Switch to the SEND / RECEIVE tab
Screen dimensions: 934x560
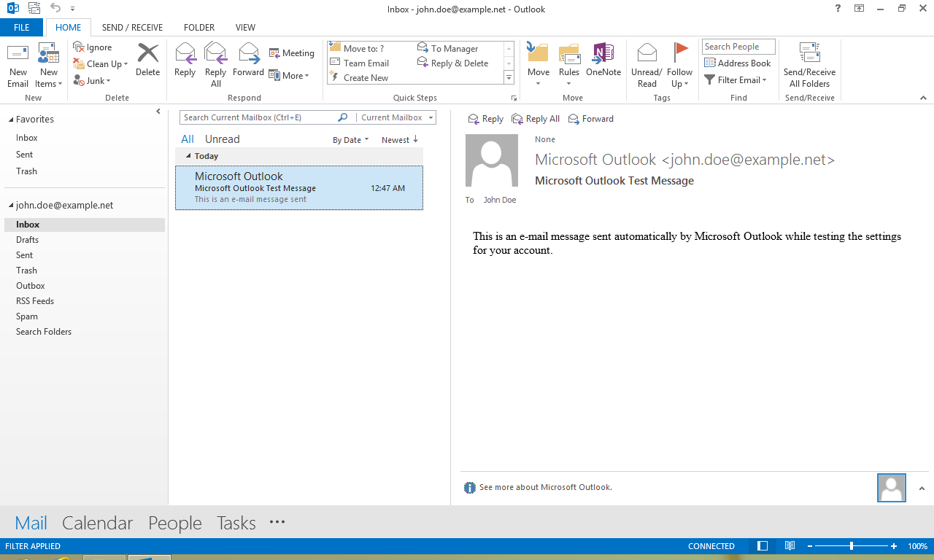132,28
